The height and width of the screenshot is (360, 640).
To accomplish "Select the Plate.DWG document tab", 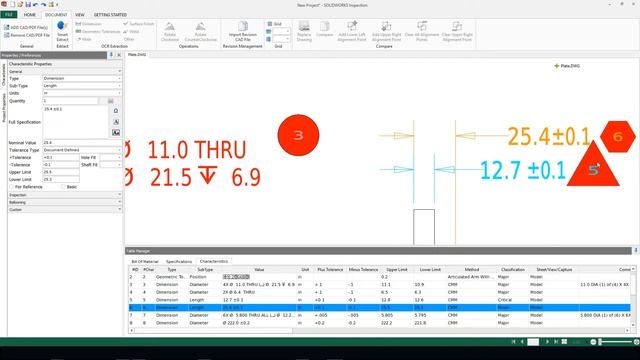I will 137,54.
